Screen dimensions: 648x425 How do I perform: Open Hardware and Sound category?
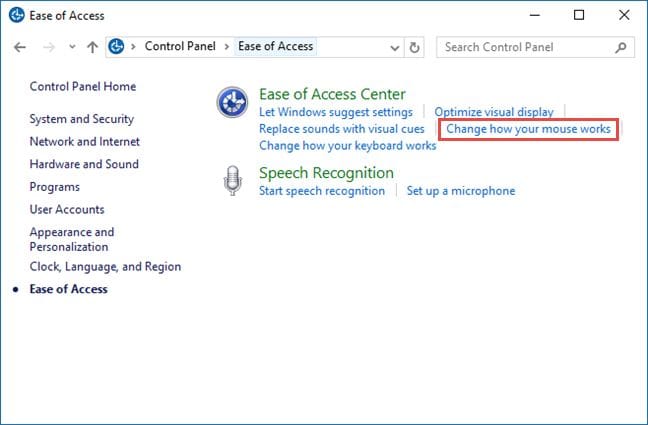[x=84, y=164]
